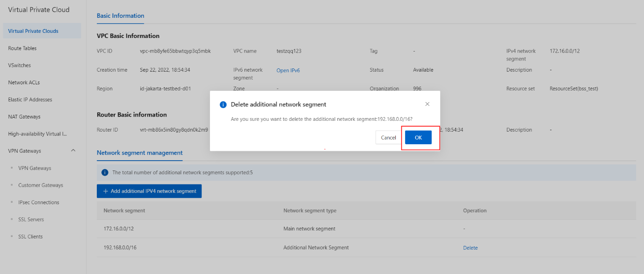644x274 pixels.
Task: Select Resource set value ResourceSet(bss_test)
Action: 574,89
